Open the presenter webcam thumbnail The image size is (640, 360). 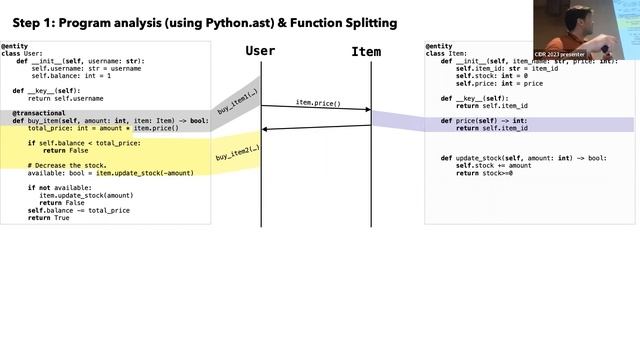(x=586, y=29)
